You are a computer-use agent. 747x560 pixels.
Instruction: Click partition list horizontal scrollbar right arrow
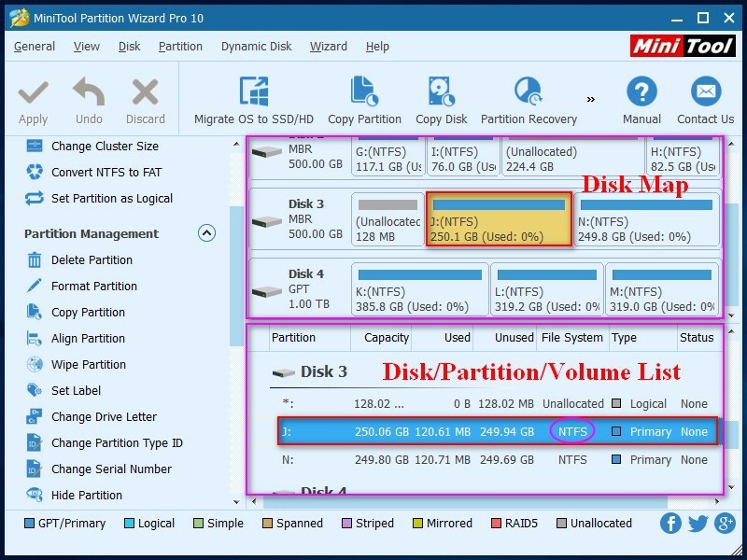[x=717, y=501]
